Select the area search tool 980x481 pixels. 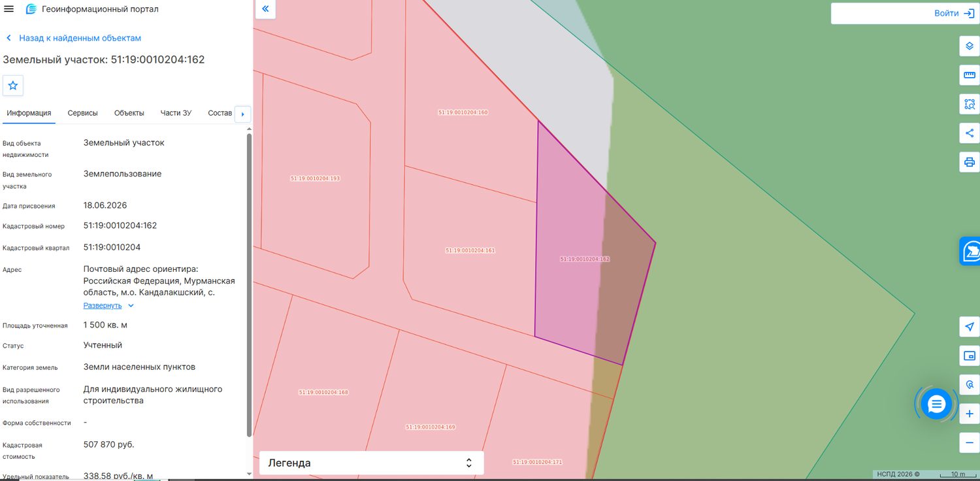pos(970,104)
